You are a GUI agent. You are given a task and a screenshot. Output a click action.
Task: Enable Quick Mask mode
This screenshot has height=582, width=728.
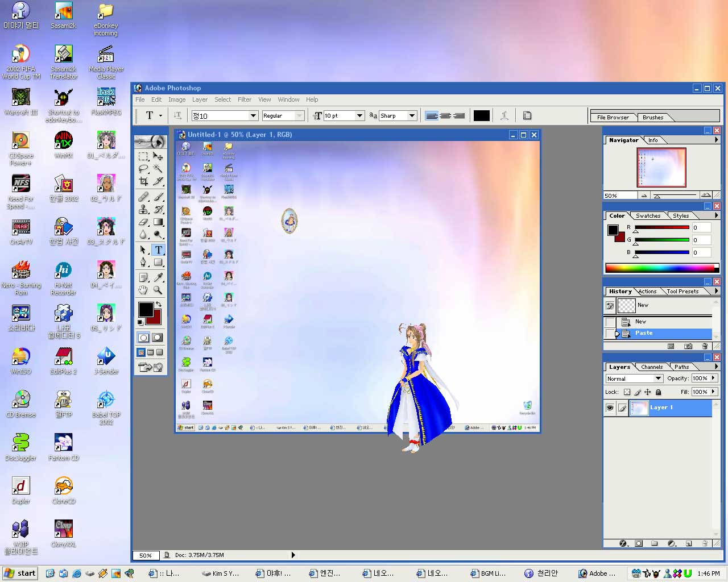[x=158, y=338]
